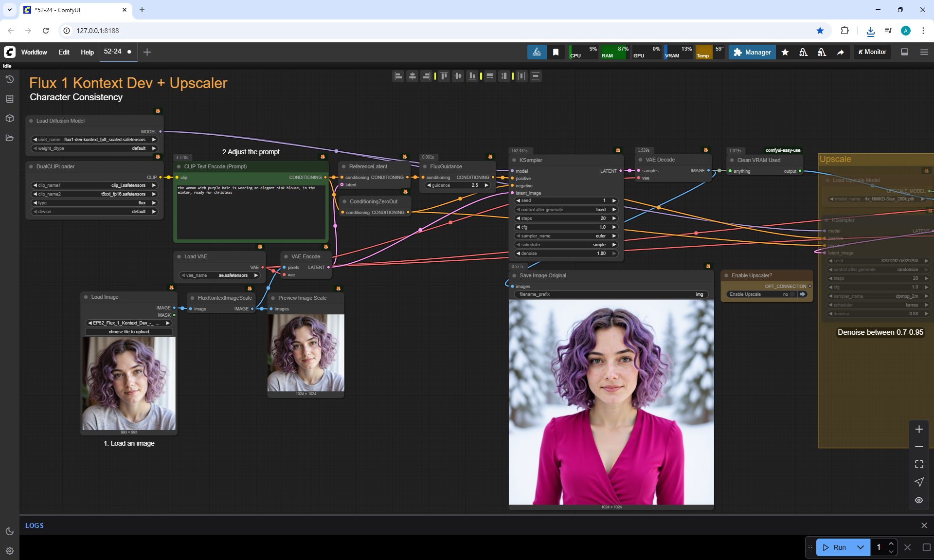Open the Edit menu
The width and height of the screenshot is (934, 560).
coord(64,52)
